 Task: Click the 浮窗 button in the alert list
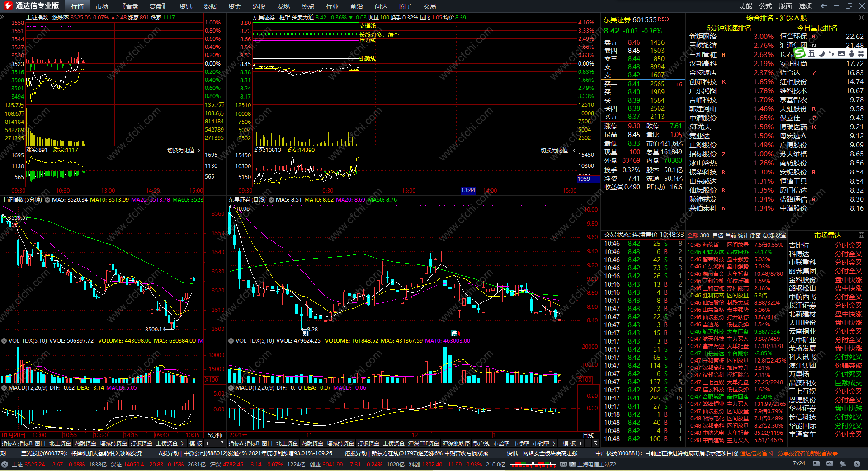(755, 235)
